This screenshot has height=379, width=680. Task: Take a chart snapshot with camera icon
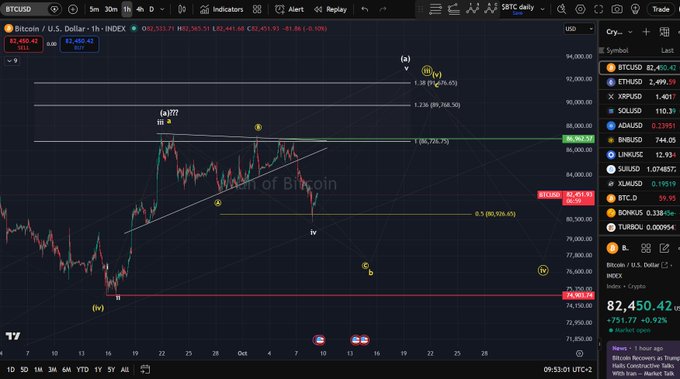(x=617, y=9)
